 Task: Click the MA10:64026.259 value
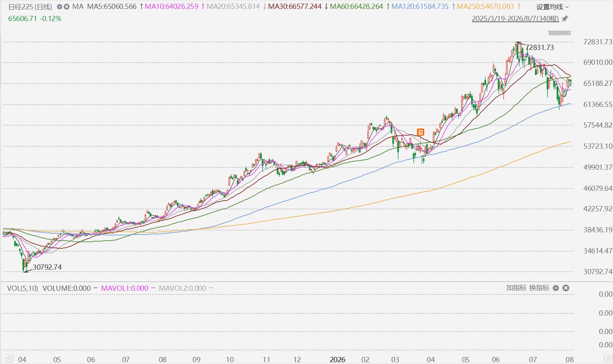(171, 7)
